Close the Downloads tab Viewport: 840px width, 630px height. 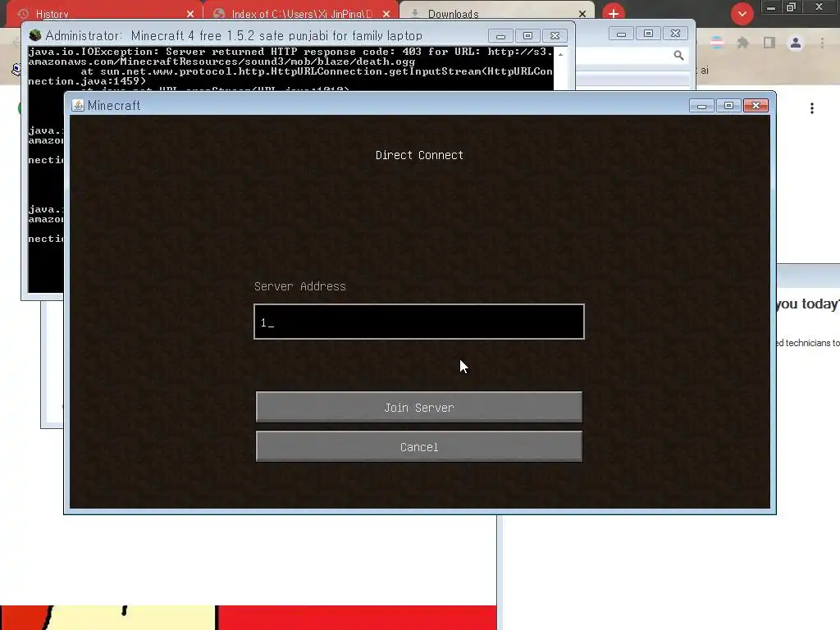582,15
